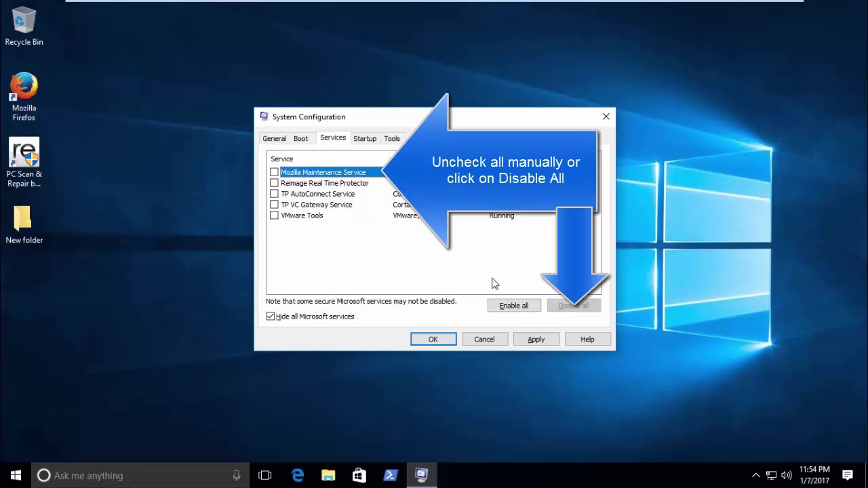Screen dimensions: 868x488
Task: Click the Enable all button
Action: 514,306
